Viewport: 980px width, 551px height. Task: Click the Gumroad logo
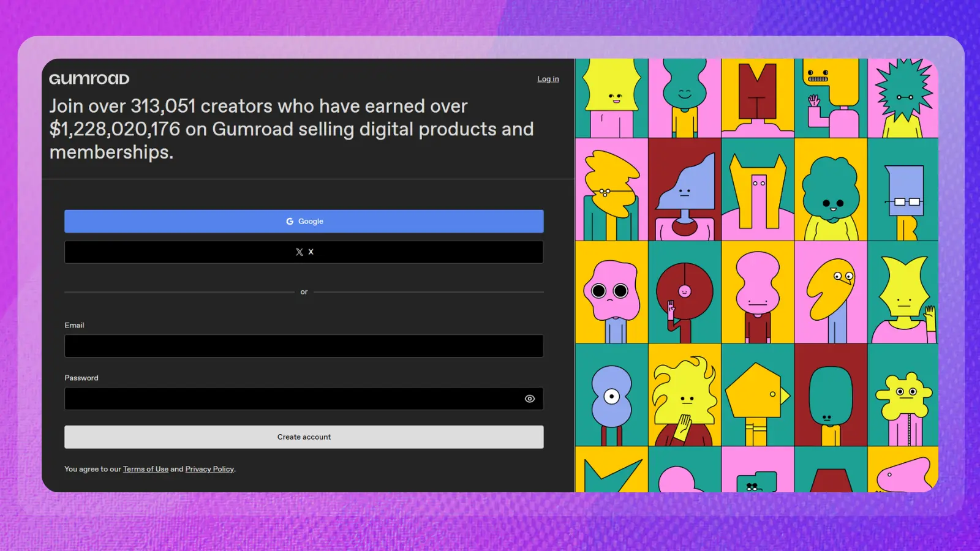[89, 79]
